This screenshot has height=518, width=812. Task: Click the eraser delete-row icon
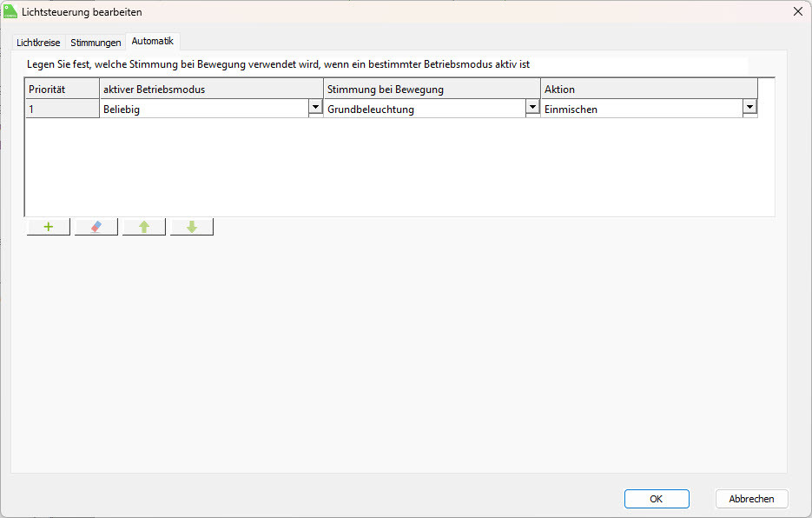(x=96, y=227)
